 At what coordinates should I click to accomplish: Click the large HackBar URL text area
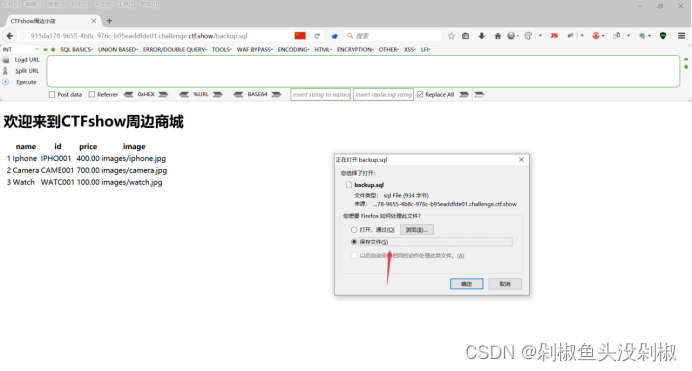(x=363, y=71)
